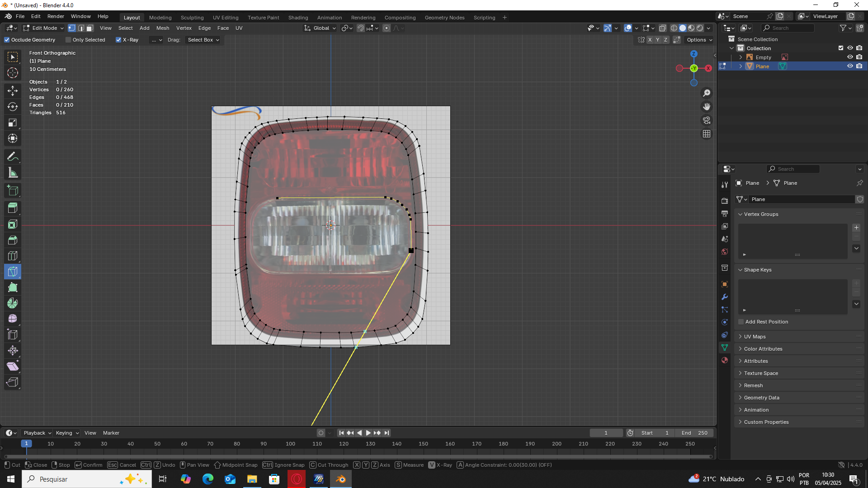Image resolution: width=868 pixels, height=488 pixels.
Task: Switch to face select mode
Action: tap(90, 28)
